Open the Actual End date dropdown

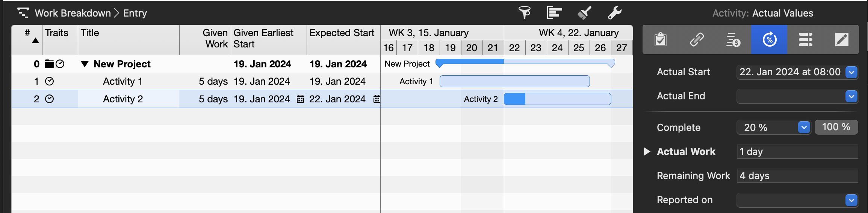(x=851, y=96)
